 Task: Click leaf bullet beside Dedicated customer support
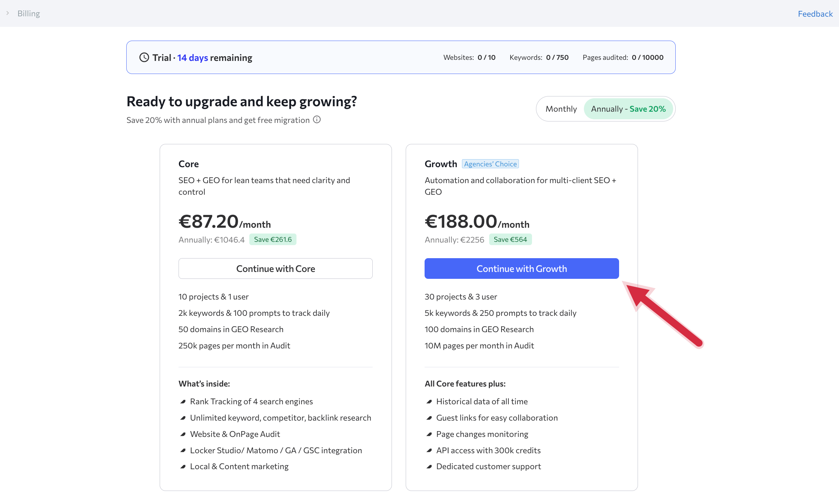(x=429, y=467)
